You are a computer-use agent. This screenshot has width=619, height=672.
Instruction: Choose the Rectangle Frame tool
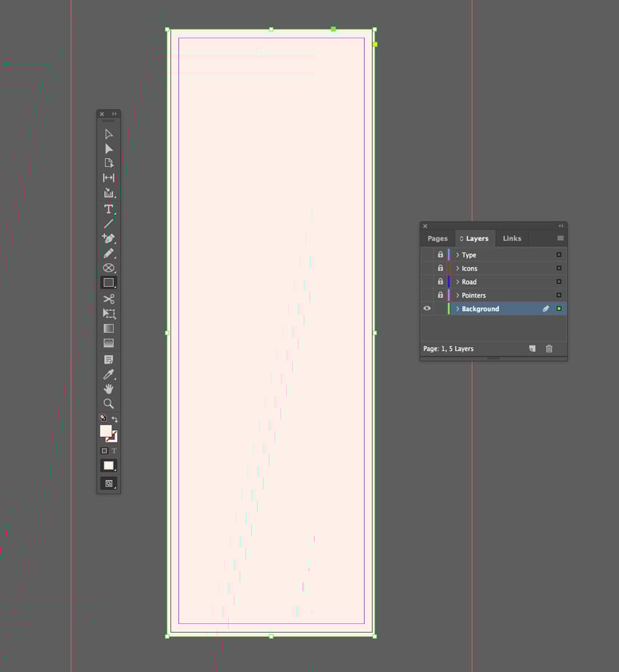coord(108,268)
